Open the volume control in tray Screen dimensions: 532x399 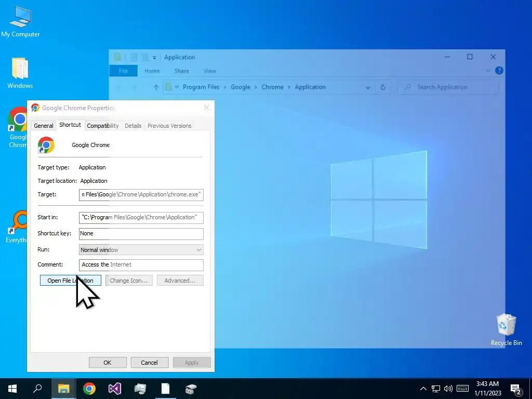click(448, 389)
